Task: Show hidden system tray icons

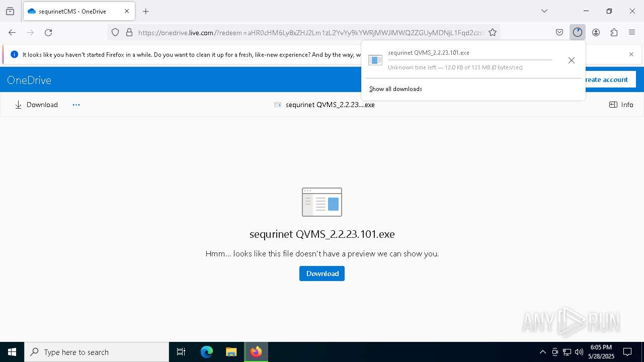Action: (x=542, y=352)
